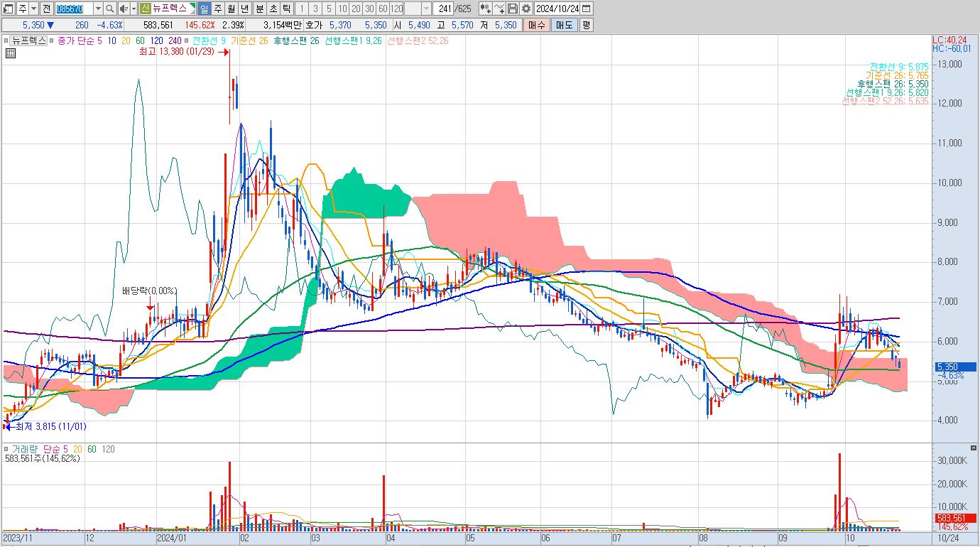
Task: Click the 후행스팬 26 legend label
Action: [295, 41]
